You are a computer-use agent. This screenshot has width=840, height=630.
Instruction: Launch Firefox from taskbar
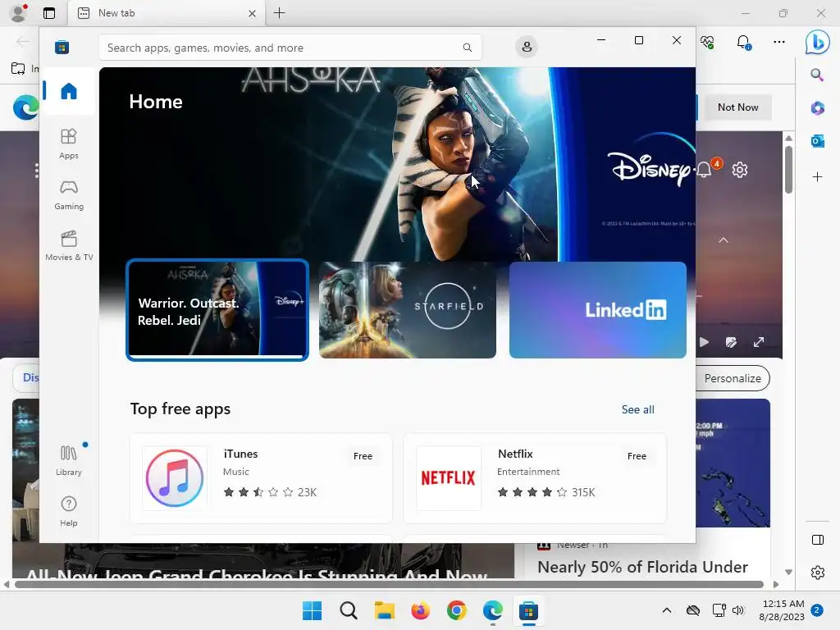(x=421, y=610)
